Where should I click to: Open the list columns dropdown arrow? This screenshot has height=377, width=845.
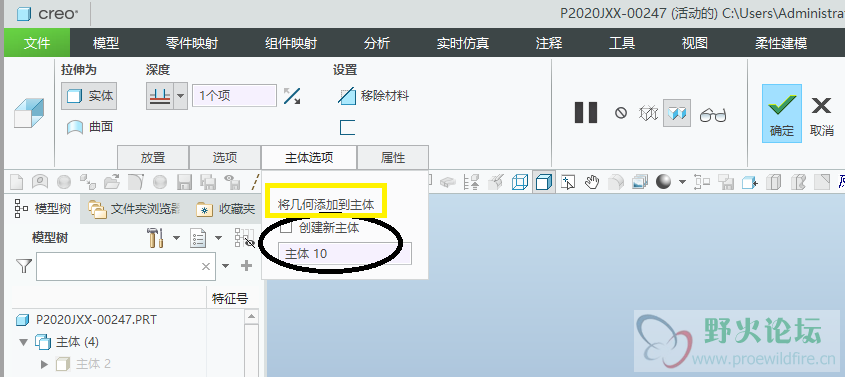click(218, 238)
